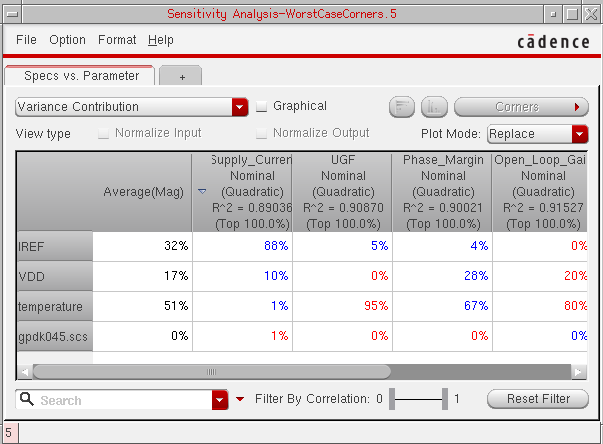This screenshot has height=444, width=603.
Task: Click the upper handle of correlation slider
Action: 445,399
